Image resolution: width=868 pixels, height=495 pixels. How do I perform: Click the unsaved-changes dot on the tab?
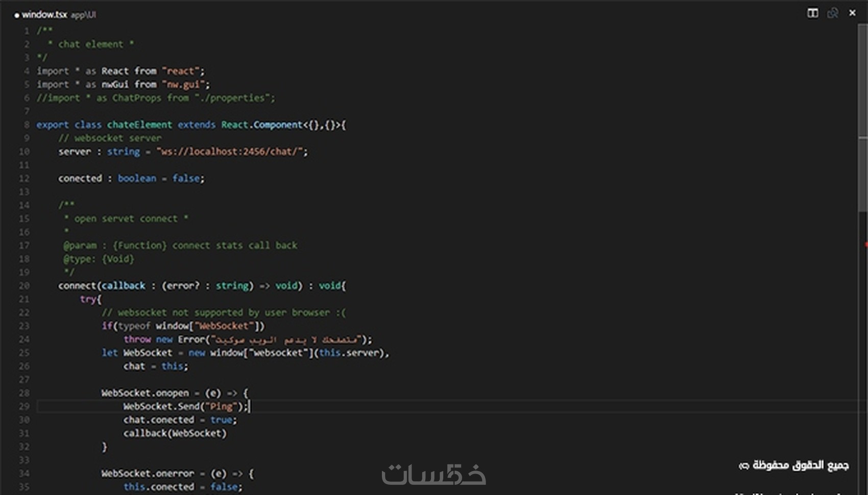[18, 15]
